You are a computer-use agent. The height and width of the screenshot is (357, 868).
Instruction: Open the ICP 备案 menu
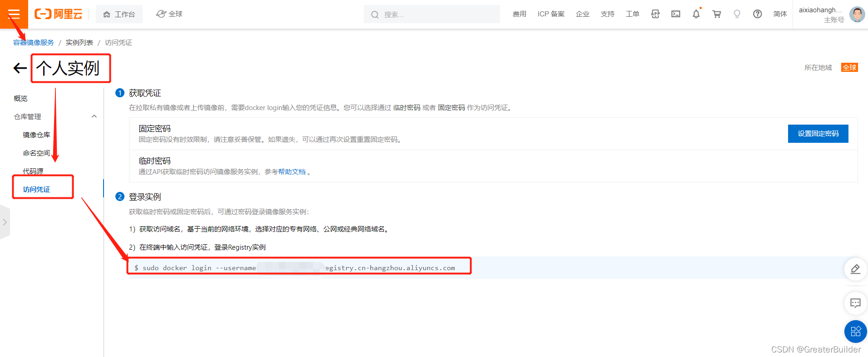coord(551,14)
